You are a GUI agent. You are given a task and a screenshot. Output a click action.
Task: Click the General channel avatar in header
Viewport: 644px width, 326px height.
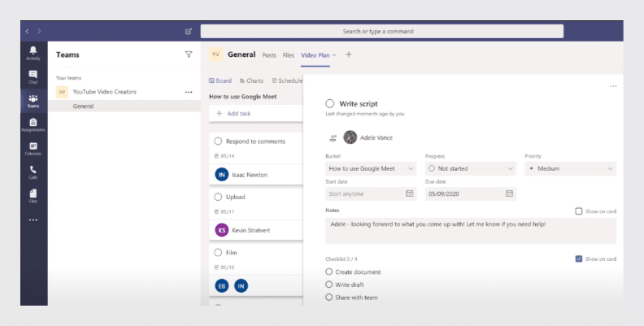(216, 54)
